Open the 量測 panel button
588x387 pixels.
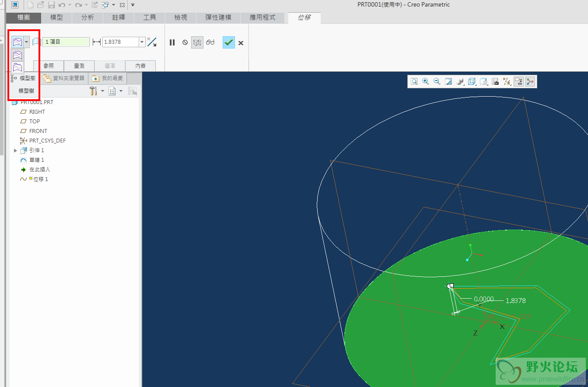coord(79,66)
